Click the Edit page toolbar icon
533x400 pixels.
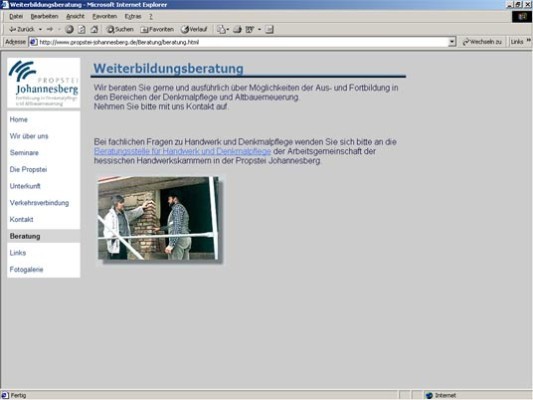pyautogui.click(x=250, y=30)
